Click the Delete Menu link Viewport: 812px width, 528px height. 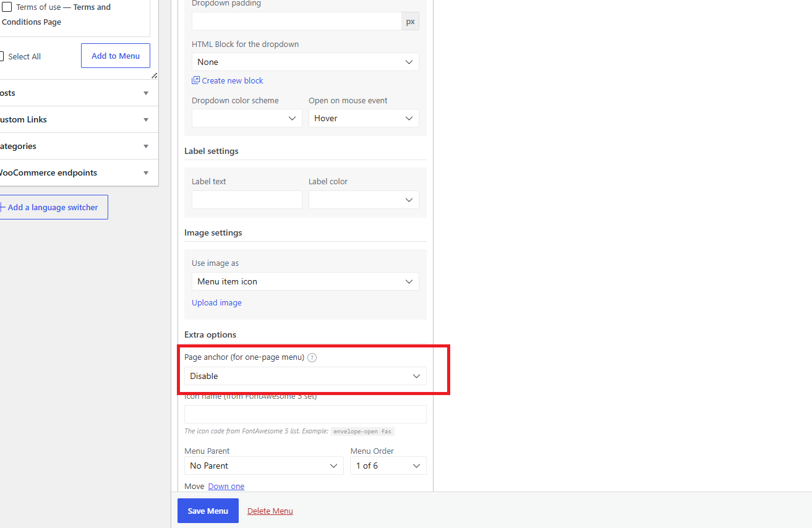coord(270,511)
